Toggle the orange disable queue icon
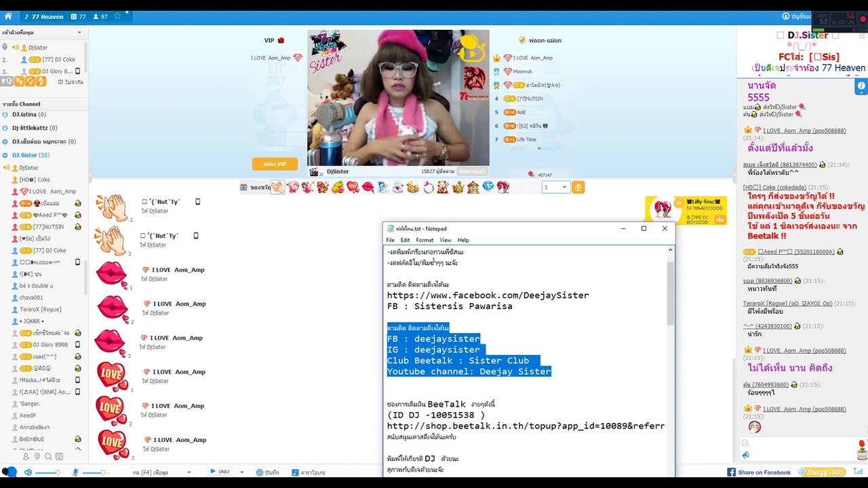 30,81
